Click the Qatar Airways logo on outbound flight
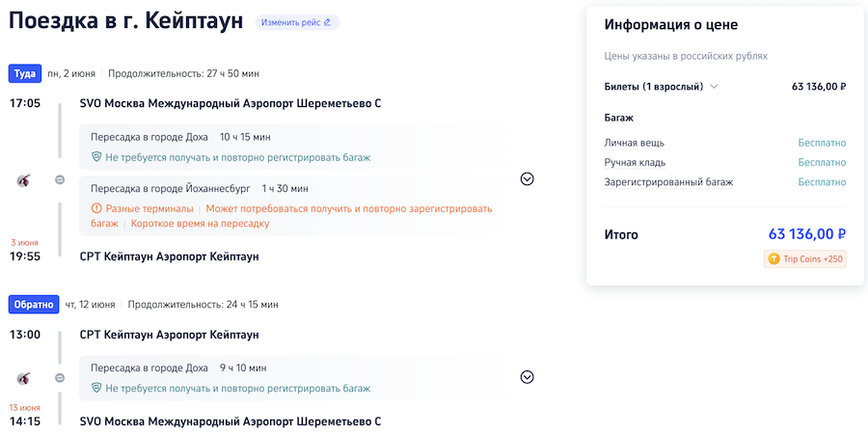This screenshot has height=434, width=868. (x=23, y=179)
